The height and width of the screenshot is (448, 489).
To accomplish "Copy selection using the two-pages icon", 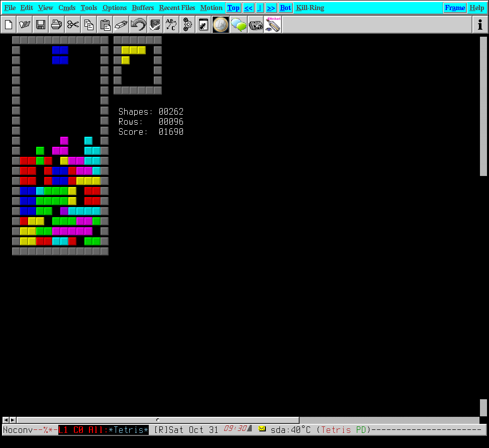I will [89, 25].
